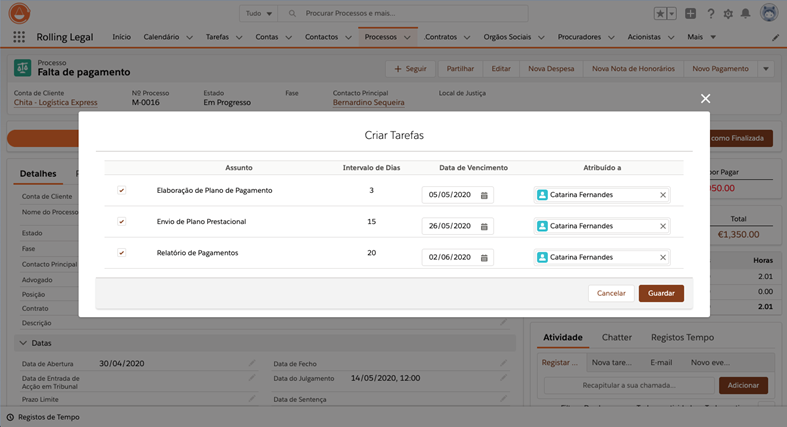Open the Tudo search scope dropdown
The height and width of the screenshot is (427, 787).
click(258, 14)
